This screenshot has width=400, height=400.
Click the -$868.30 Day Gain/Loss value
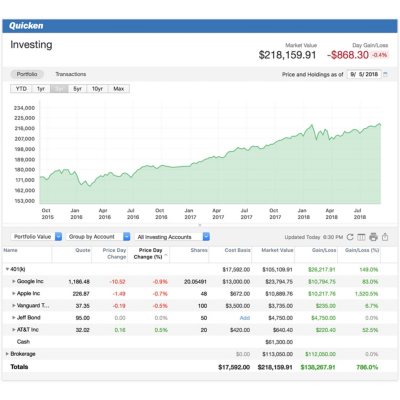coord(348,55)
